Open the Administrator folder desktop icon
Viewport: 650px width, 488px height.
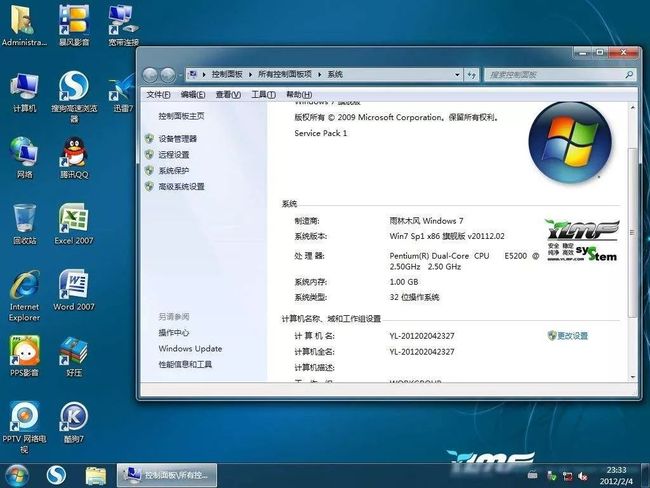tap(24, 24)
